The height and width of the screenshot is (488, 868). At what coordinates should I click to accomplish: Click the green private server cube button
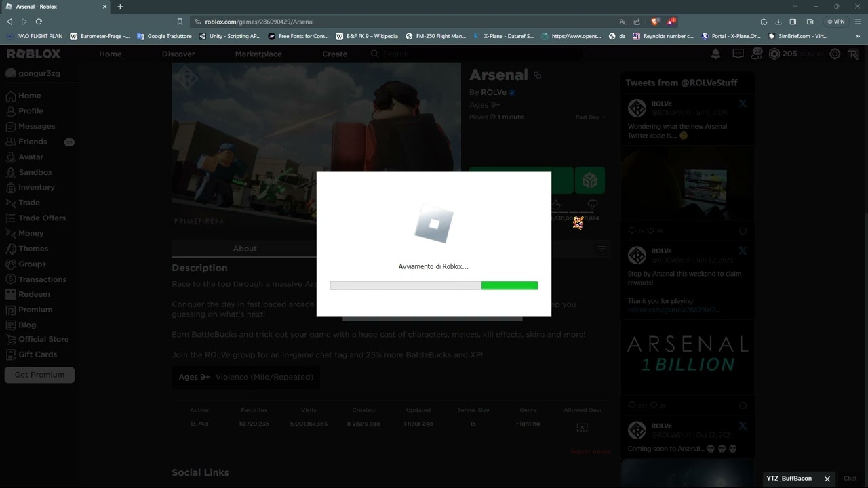pos(590,180)
